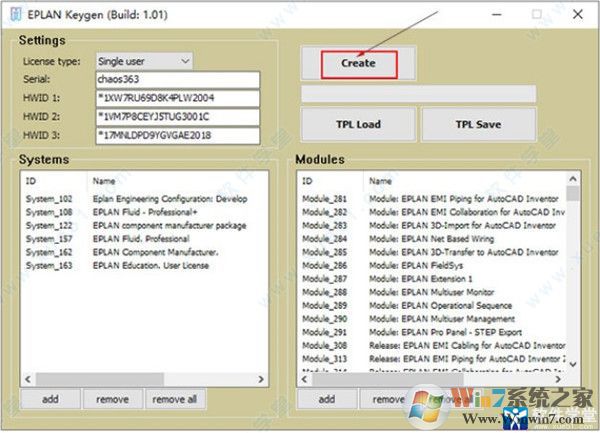This screenshot has height=433, width=600.
Task: Click the Name column header in Systems
Action: (x=104, y=181)
